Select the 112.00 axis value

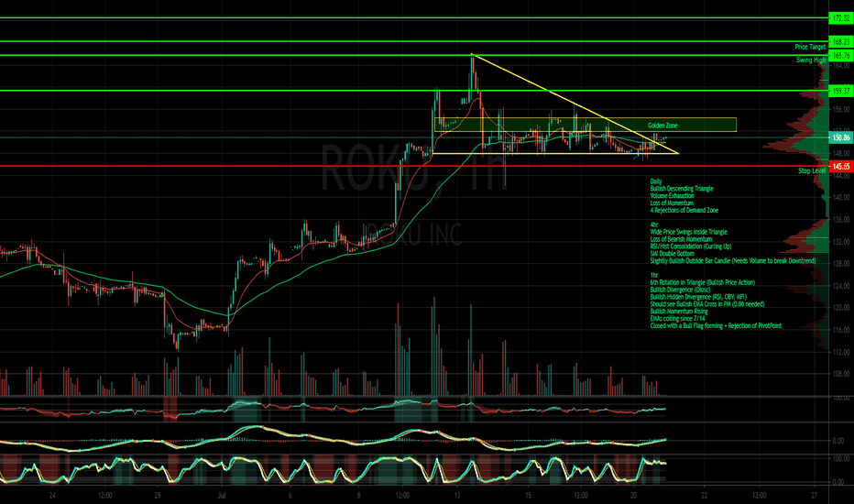click(x=841, y=352)
